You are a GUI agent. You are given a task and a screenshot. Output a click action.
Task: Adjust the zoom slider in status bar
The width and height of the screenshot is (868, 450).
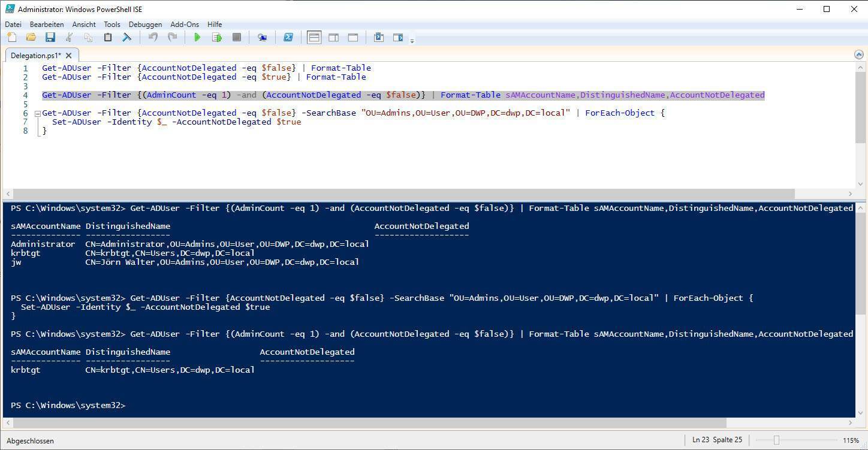(x=776, y=440)
